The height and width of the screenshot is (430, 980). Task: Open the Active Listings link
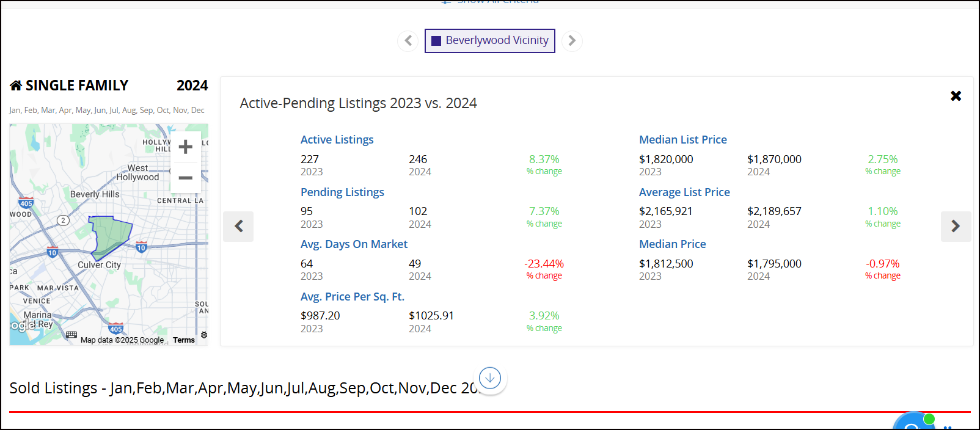337,140
